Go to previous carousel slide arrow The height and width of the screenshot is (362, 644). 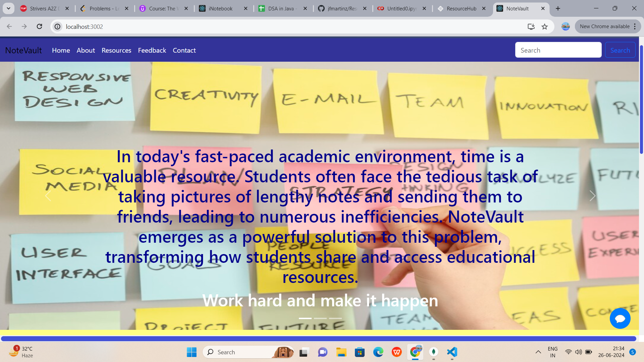click(48, 196)
